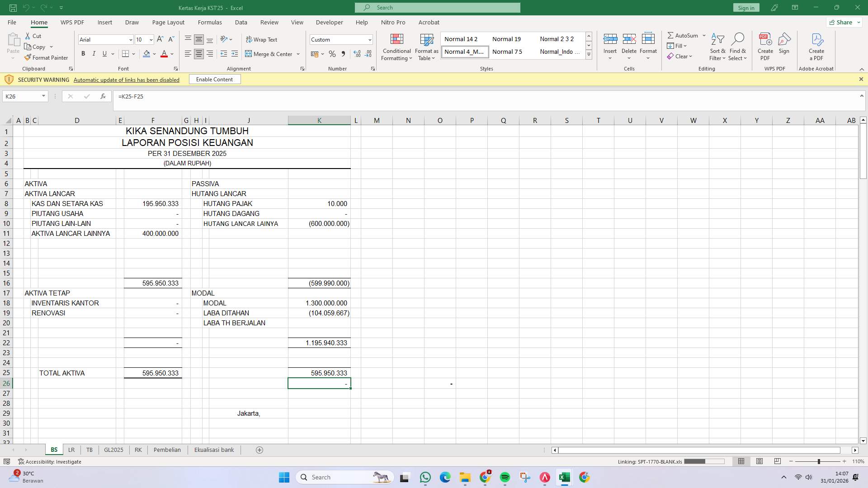Toggle bold on selected cell

(83, 53)
